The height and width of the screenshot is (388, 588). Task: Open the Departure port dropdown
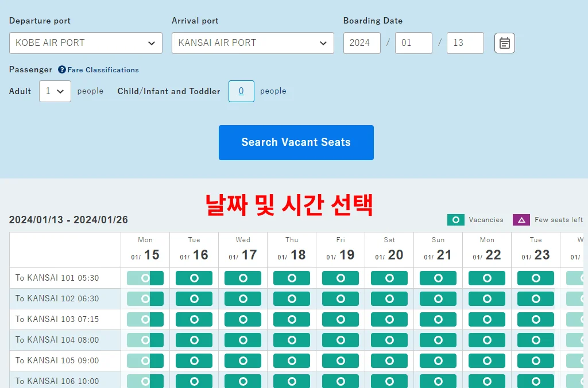tap(85, 42)
